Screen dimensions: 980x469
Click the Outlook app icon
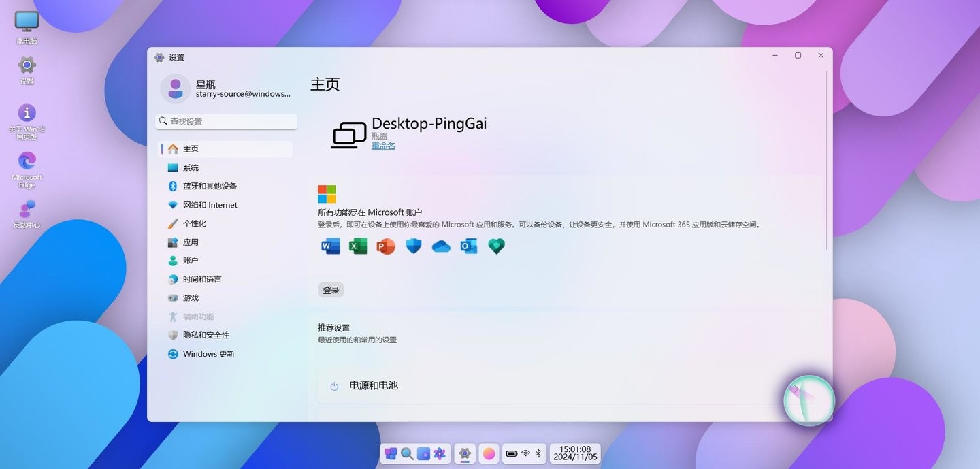tap(469, 246)
